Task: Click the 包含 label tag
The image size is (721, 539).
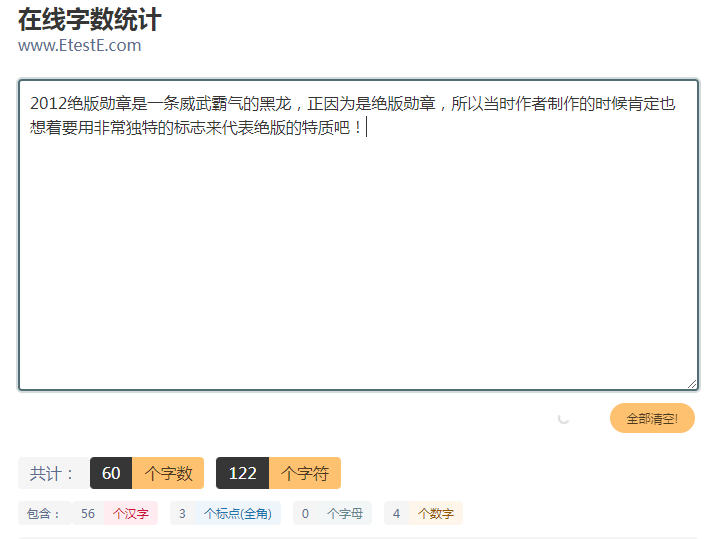Action: [43, 513]
